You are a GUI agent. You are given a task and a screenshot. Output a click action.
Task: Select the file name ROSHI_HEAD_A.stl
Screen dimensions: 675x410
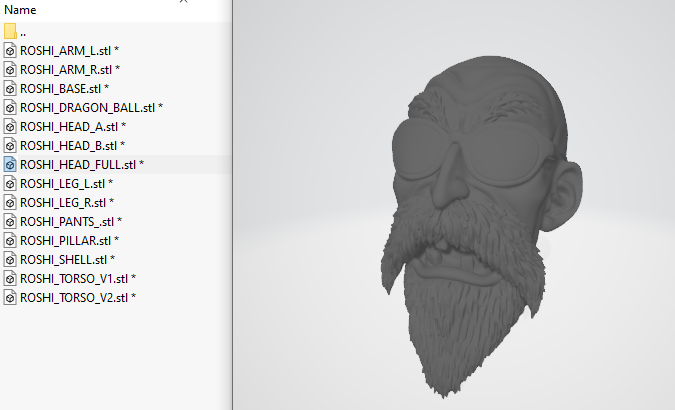tap(73, 126)
